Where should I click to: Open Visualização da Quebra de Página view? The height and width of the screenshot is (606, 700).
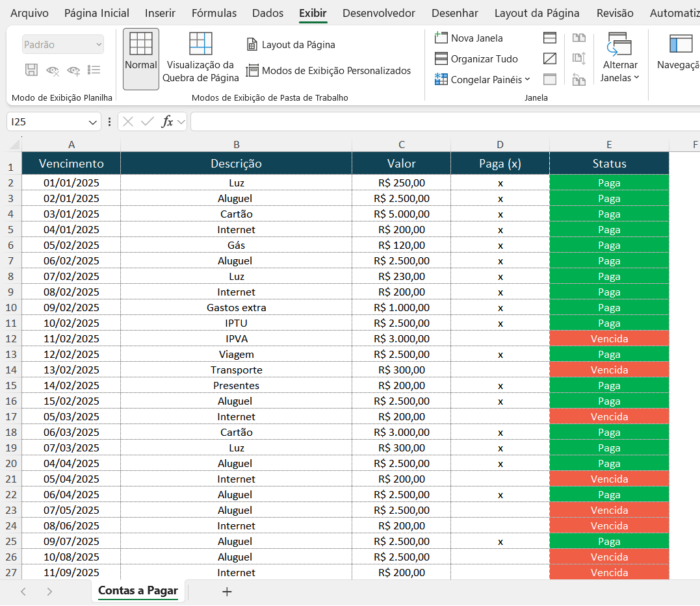(x=200, y=57)
